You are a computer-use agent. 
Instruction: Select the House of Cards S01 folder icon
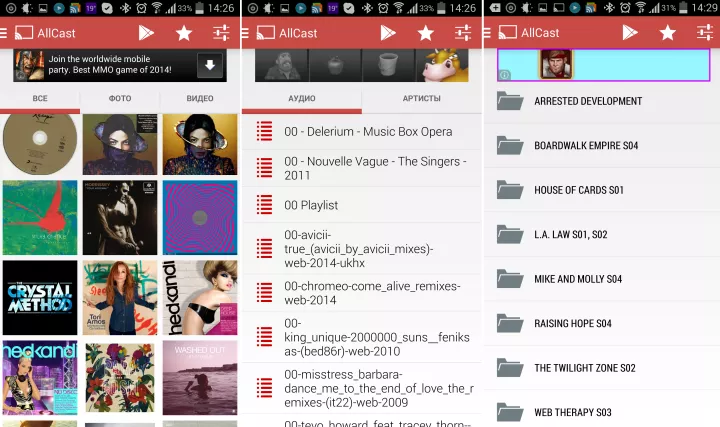click(x=510, y=190)
